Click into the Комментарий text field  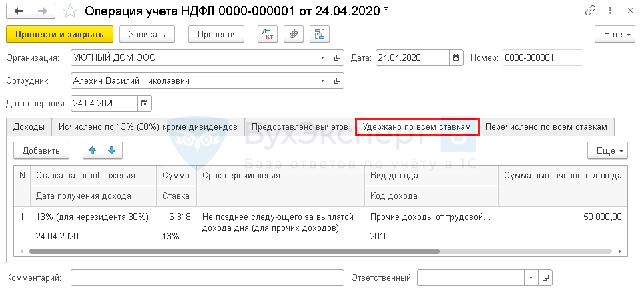(206, 277)
